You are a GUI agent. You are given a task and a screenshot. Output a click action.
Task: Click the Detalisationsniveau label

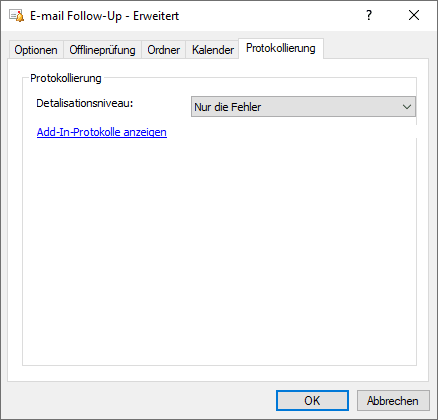85,103
